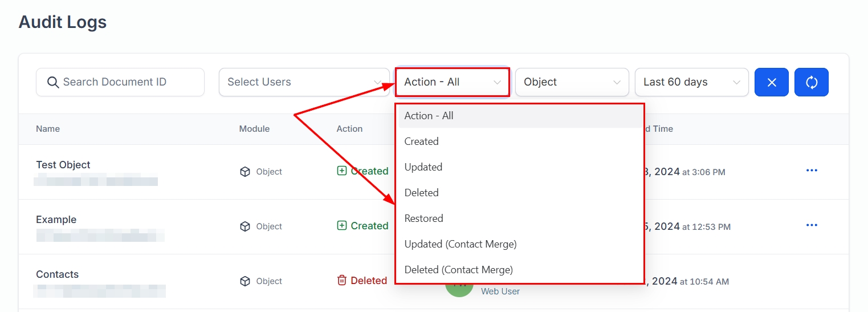Viewport: 868px width, 312px height.
Task: Click the red trash Deleted icon in Contacts row
Action: [x=342, y=280]
